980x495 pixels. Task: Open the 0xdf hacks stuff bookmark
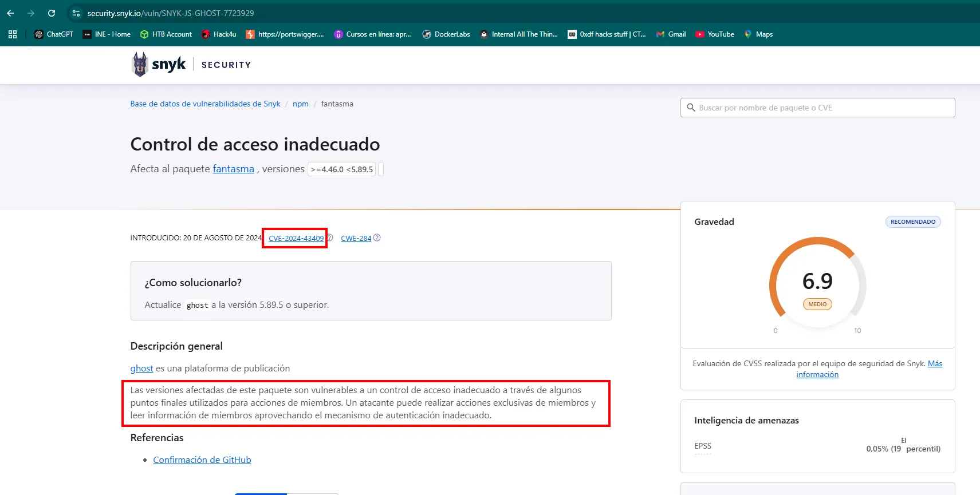tap(607, 34)
